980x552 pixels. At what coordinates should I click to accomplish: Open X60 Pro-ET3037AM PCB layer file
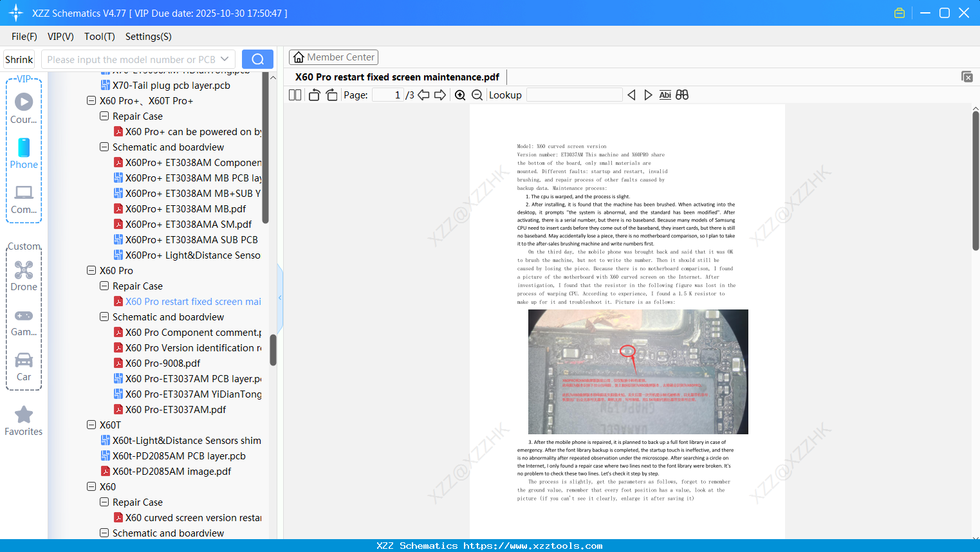[187, 379]
